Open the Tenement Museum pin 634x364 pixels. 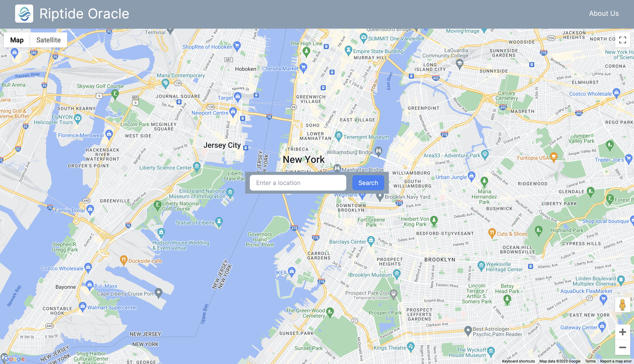point(339,136)
